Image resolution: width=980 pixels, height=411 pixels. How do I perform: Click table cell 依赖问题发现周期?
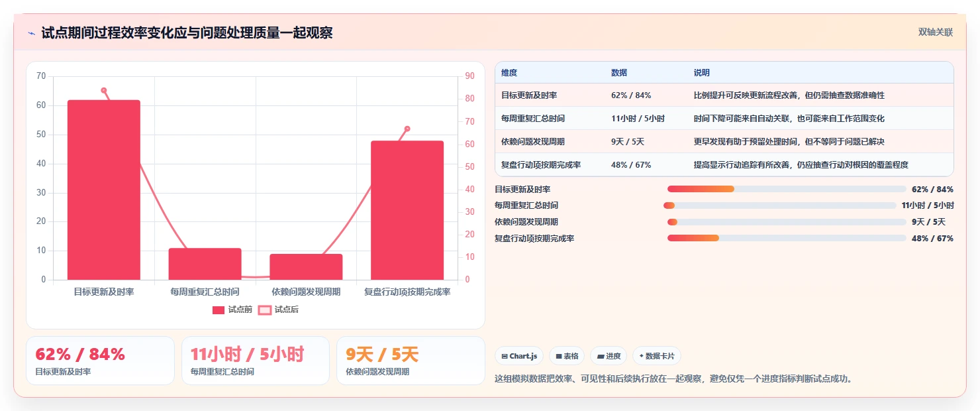click(x=533, y=142)
